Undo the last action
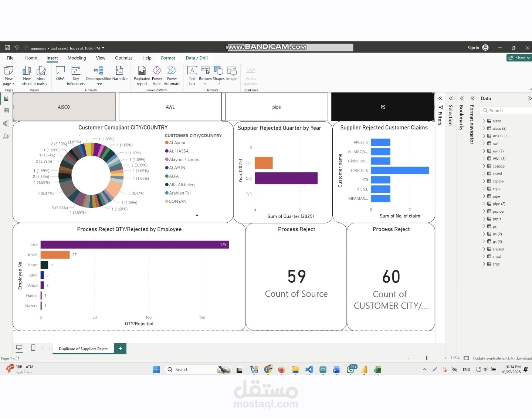 17,48
